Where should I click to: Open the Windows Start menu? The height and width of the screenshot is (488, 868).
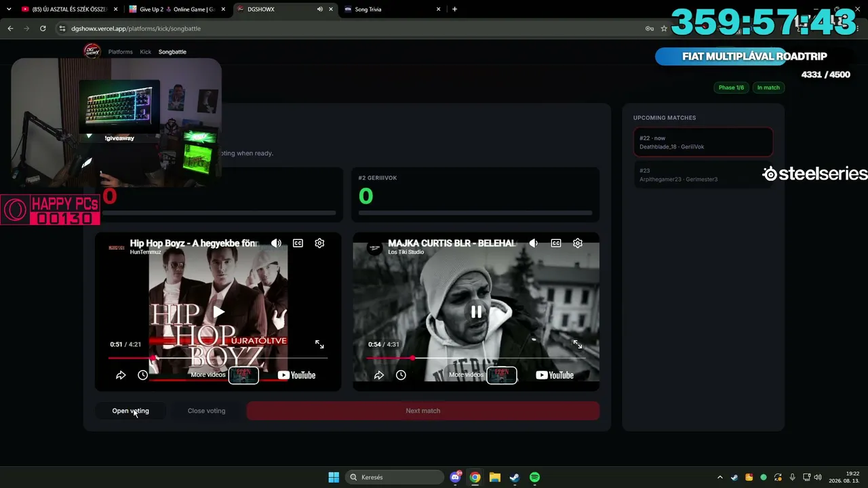334,477
